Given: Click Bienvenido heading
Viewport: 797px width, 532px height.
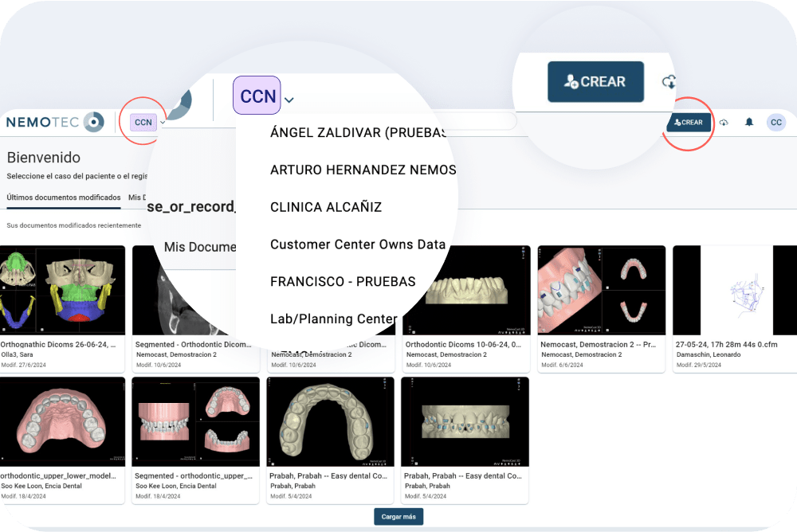Looking at the screenshot, I should [44, 158].
